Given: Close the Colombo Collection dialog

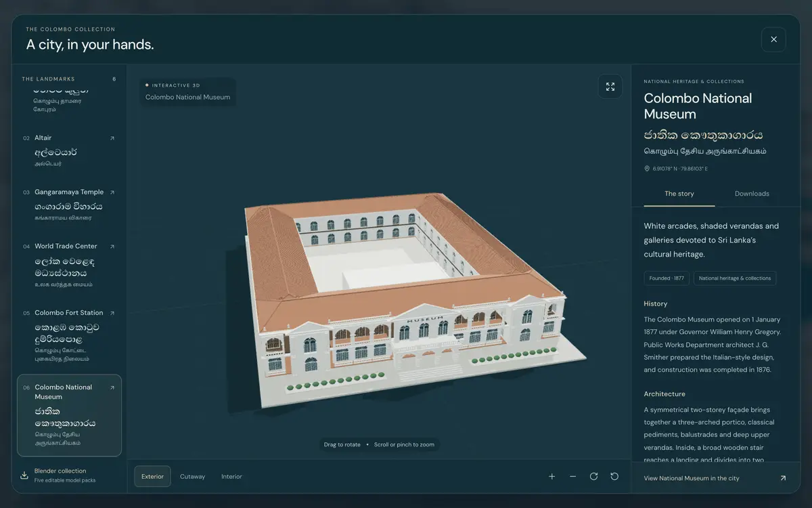Looking at the screenshot, I should click(x=773, y=39).
